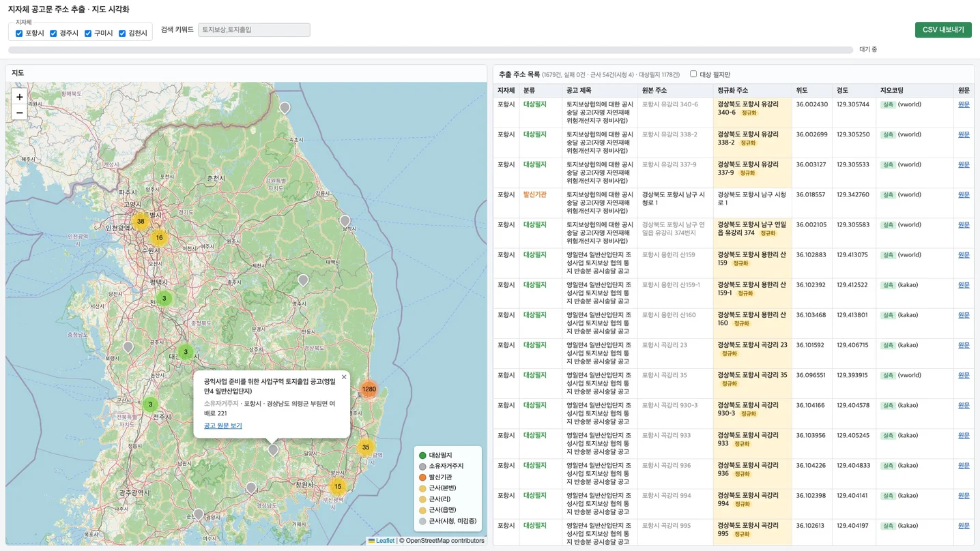Select normalized address 경상북도 포항시 곡강리 35
The height and width of the screenshot is (551, 980).
pyautogui.click(x=752, y=379)
